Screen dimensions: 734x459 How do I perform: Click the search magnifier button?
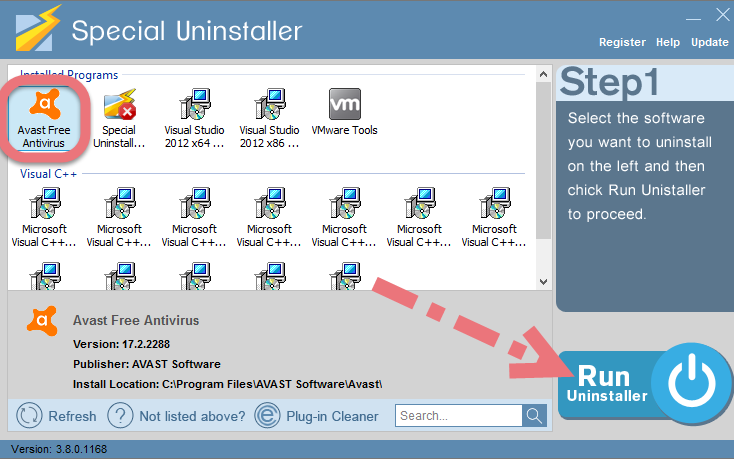(x=534, y=415)
